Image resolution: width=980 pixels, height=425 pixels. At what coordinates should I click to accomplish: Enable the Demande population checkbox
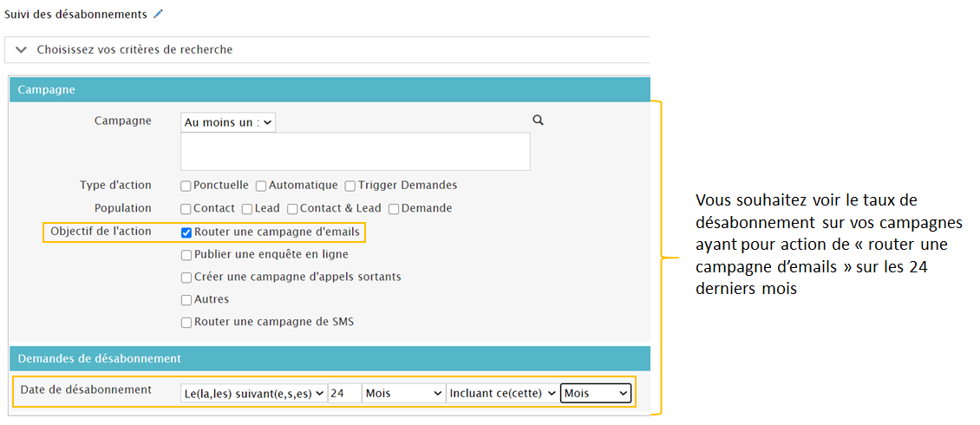[395, 209]
